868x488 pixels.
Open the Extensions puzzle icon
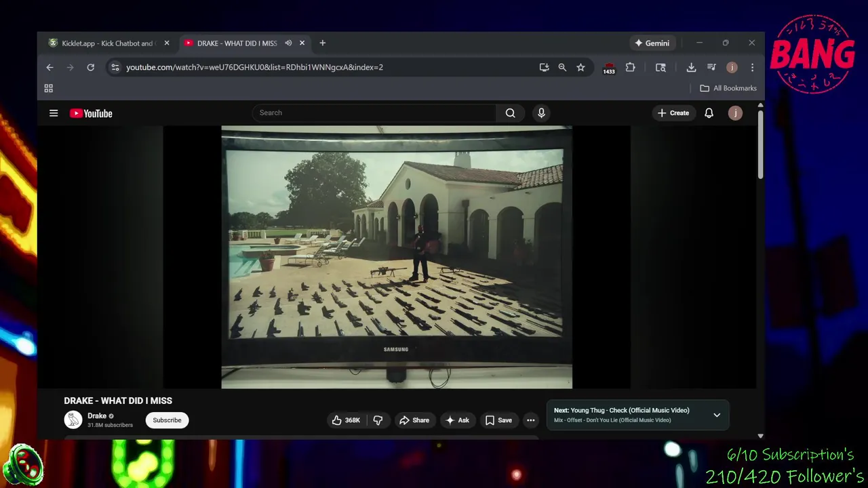click(x=630, y=67)
